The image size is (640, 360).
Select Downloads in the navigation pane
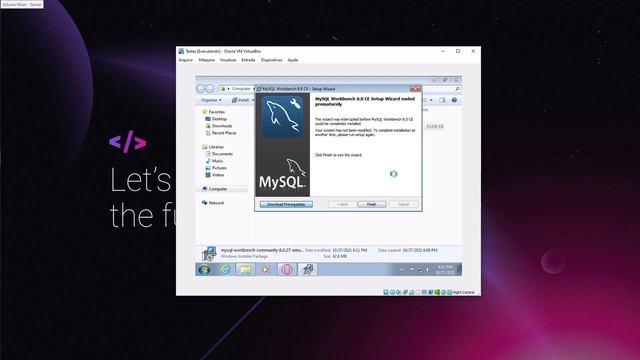point(219,126)
